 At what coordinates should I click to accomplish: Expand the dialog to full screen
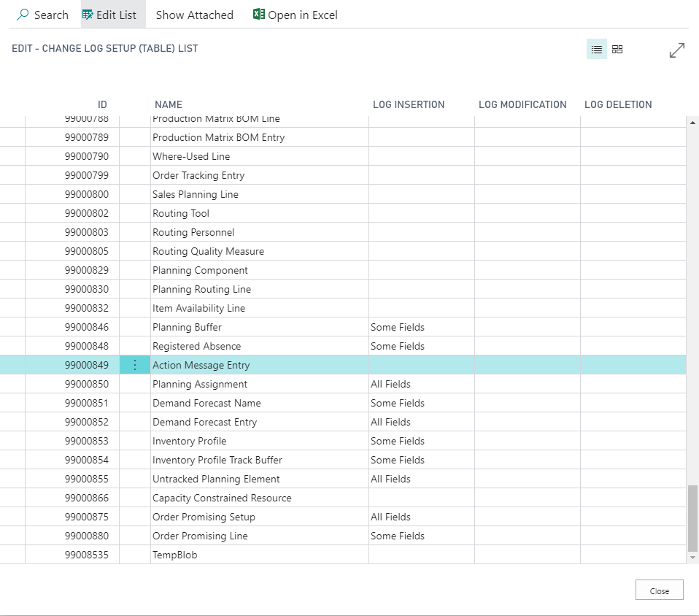676,50
